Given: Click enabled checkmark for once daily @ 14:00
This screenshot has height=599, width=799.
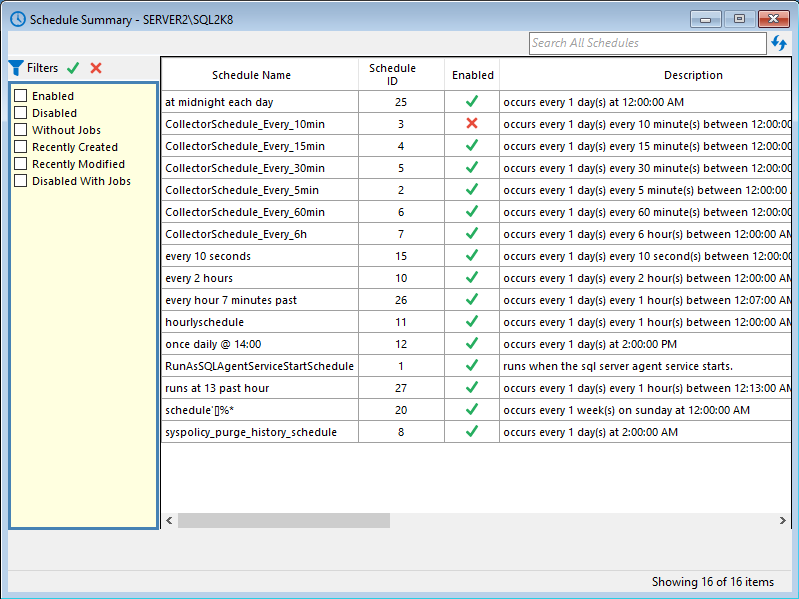Looking at the screenshot, I should point(472,343).
